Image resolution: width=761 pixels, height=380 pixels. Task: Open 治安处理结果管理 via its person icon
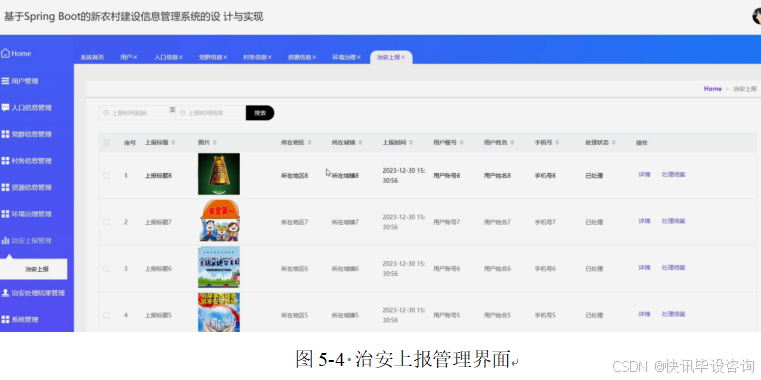coord(5,293)
